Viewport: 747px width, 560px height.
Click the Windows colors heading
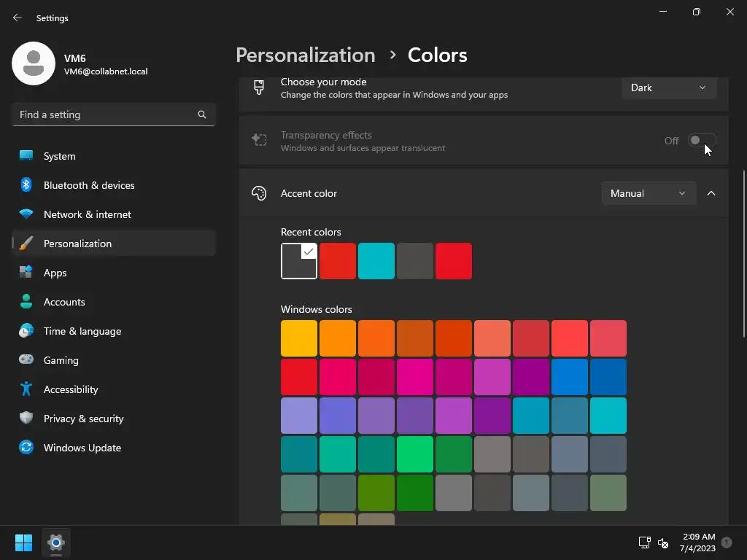click(317, 309)
